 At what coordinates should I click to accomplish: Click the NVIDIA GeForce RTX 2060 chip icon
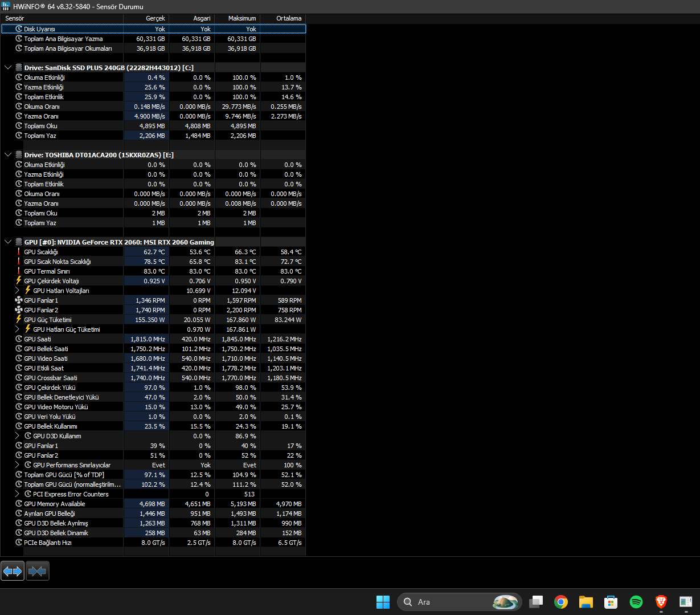pyautogui.click(x=19, y=242)
